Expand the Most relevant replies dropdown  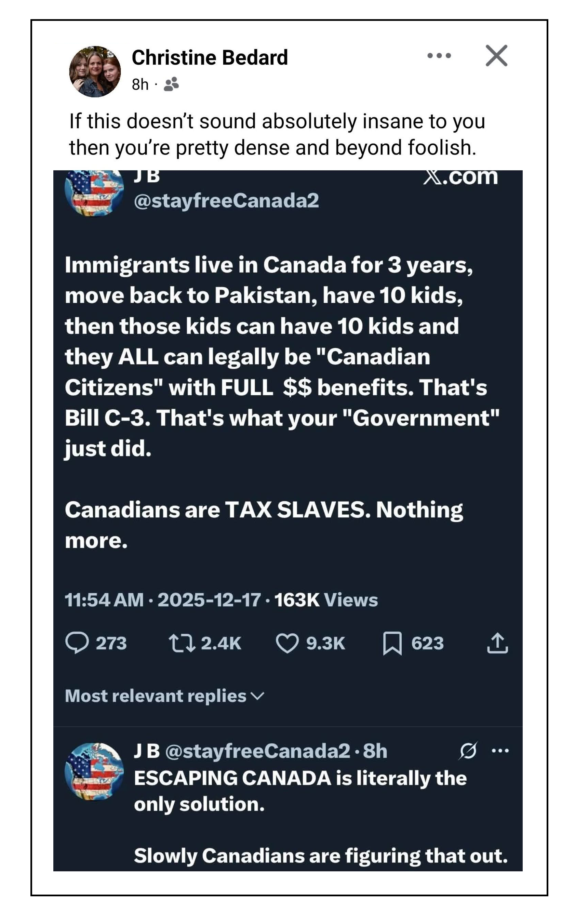click(156, 696)
